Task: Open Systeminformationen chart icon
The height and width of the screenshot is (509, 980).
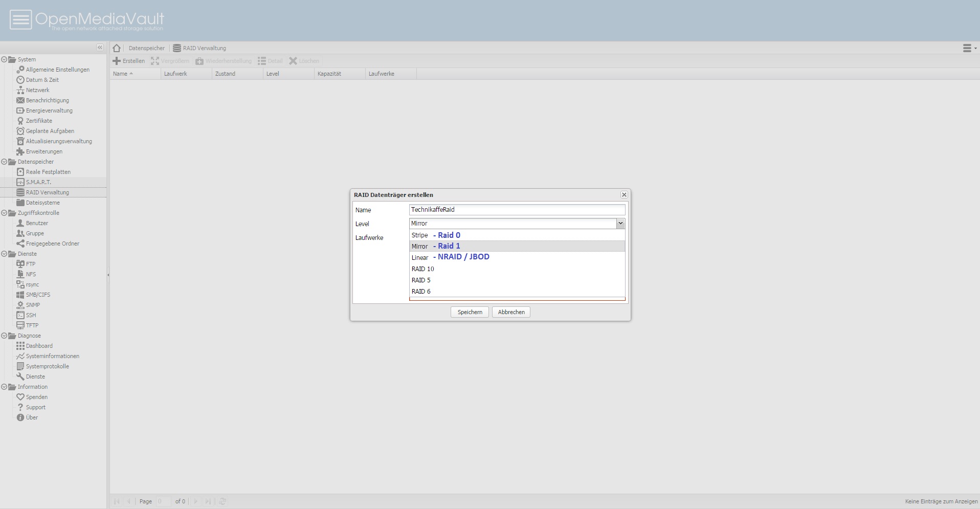Action: coord(20,356)
